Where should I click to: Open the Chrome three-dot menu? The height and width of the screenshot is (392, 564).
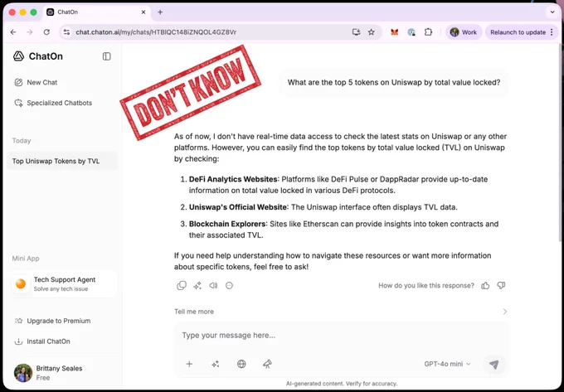click(x=552, y=32)
